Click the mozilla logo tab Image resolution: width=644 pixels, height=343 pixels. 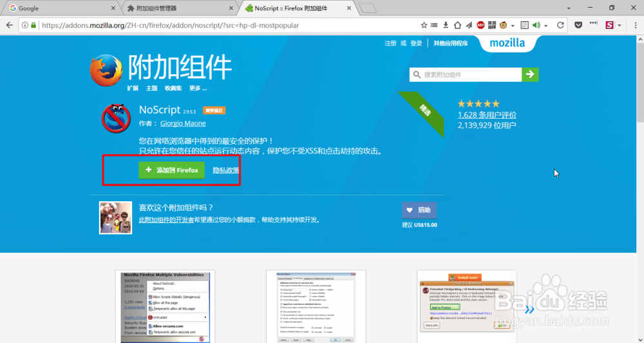point(507,43)
